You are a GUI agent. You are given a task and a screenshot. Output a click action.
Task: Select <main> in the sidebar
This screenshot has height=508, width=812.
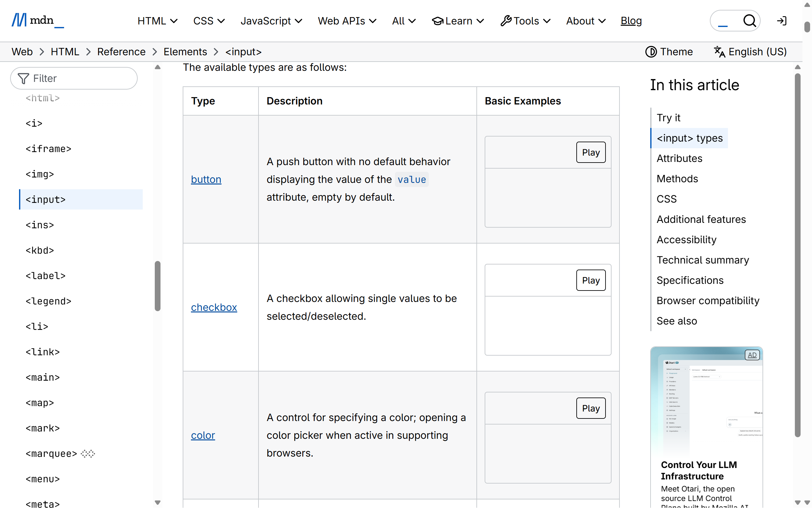click(81, 378)
